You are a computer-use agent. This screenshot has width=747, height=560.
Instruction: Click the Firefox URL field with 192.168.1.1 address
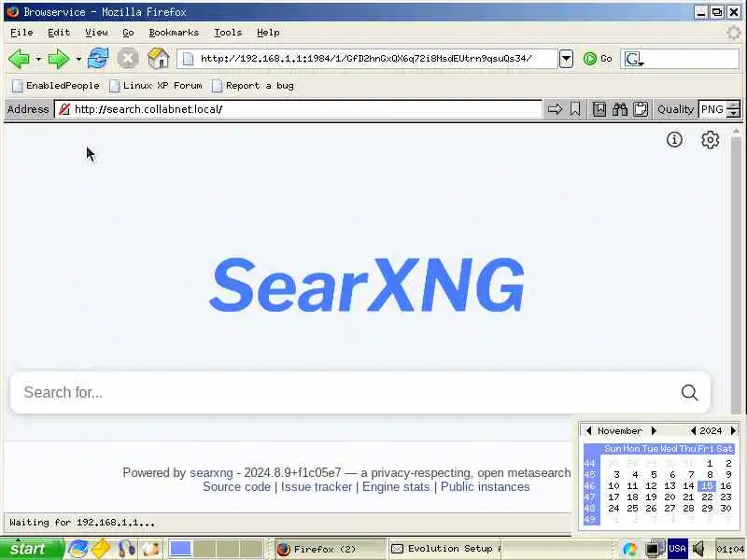tap(366, 59)
